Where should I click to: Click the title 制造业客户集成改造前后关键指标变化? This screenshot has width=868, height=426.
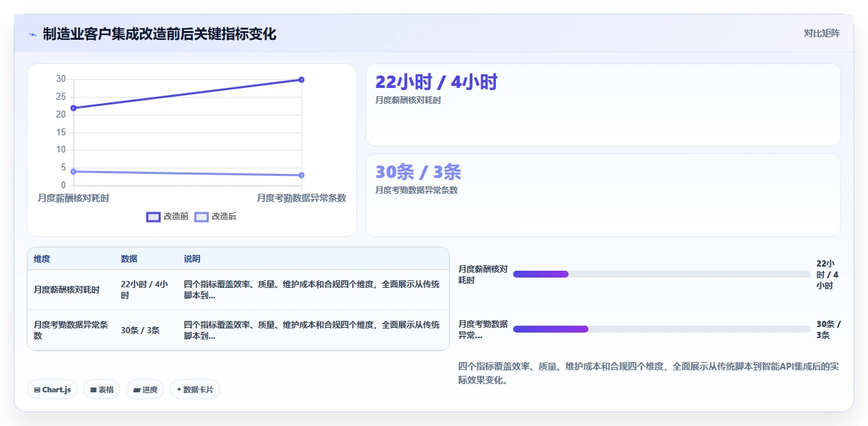pyautogui.click(x=159, y=34)
